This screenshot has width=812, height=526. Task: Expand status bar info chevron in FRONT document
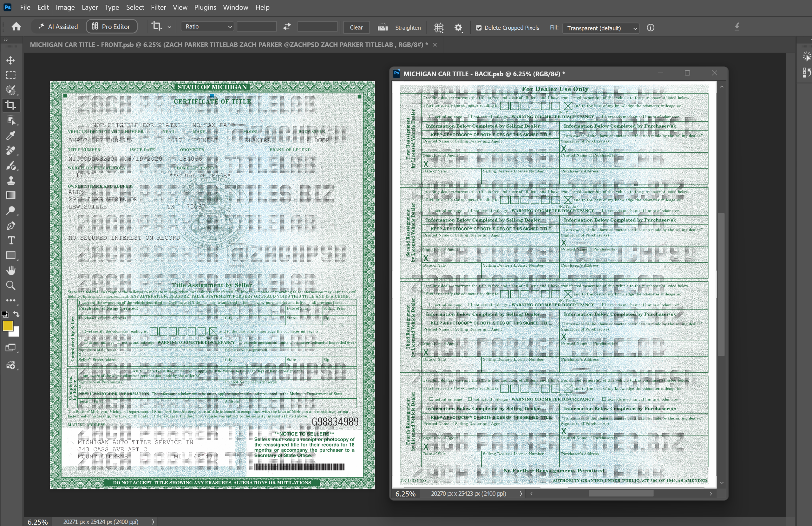click(x=153, y=522)
